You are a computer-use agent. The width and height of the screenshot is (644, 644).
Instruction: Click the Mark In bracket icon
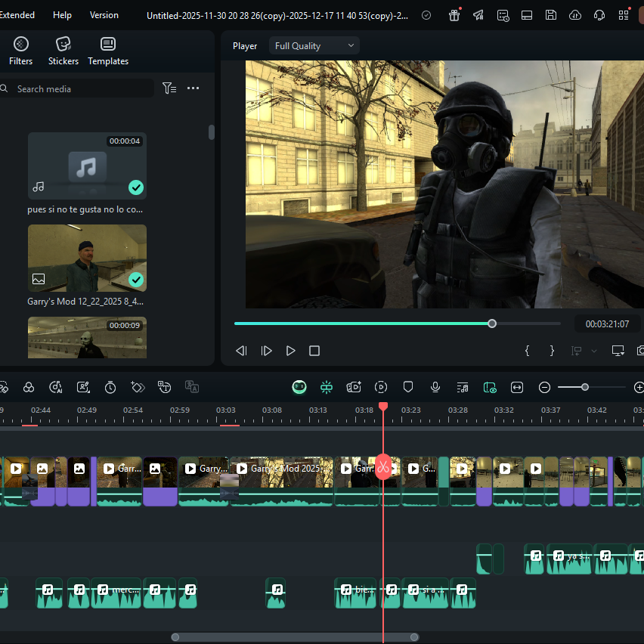(x=528, y=351)
